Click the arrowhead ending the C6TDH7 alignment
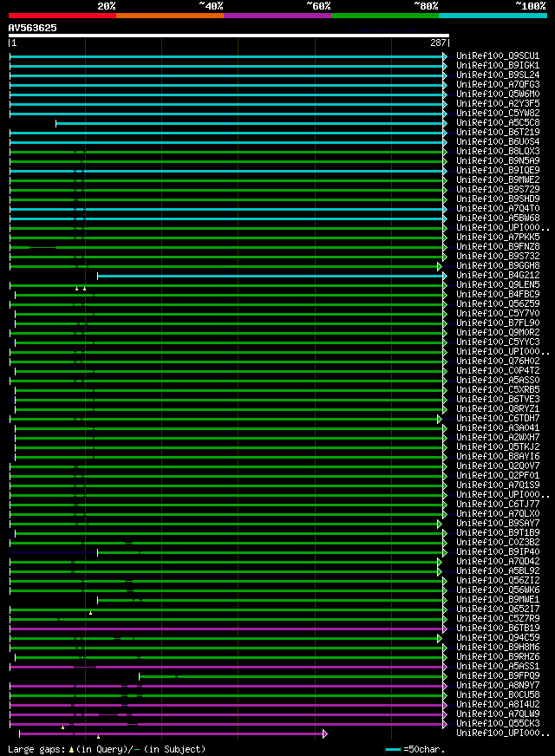The width and height of the screenshot is (555, 756). (440, 419)
